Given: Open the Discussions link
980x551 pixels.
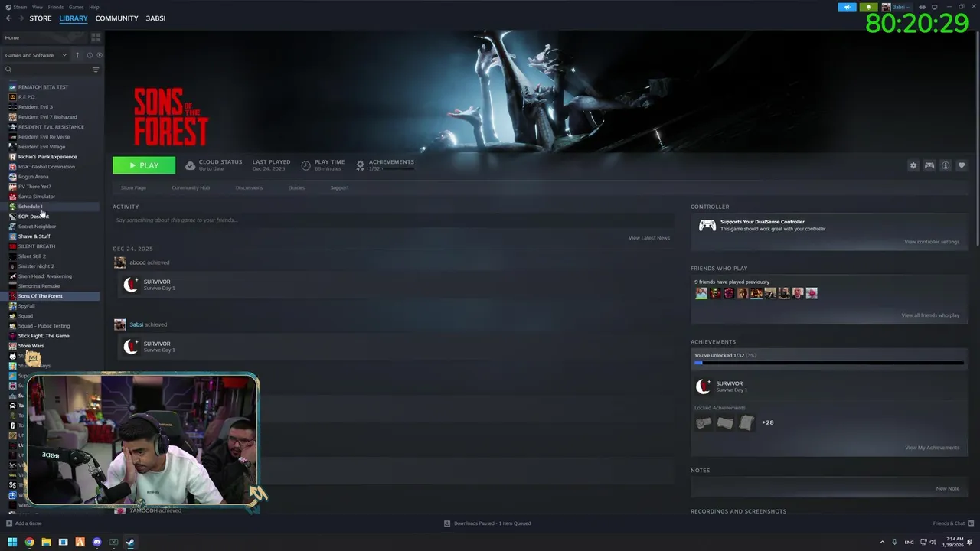Looking at the screenshot, I should coord(249,187).
